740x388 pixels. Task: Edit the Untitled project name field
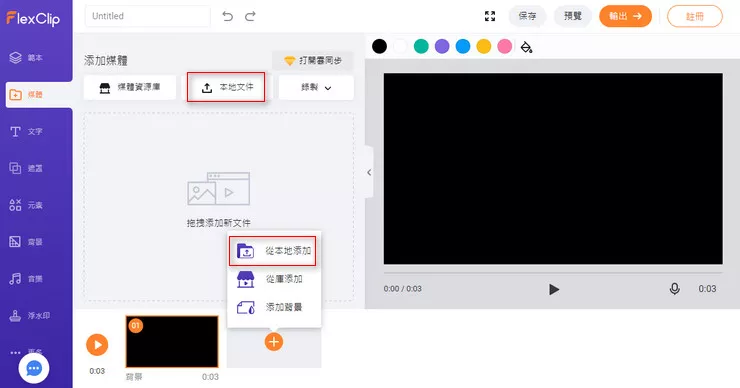[x=147, y=16]
